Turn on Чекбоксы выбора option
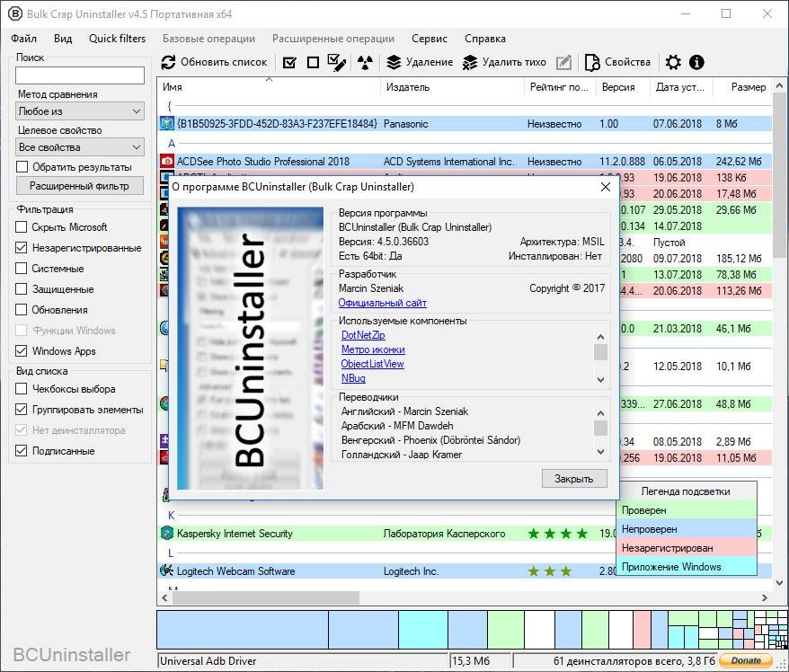The image size is (789, 672). (22, 389)
